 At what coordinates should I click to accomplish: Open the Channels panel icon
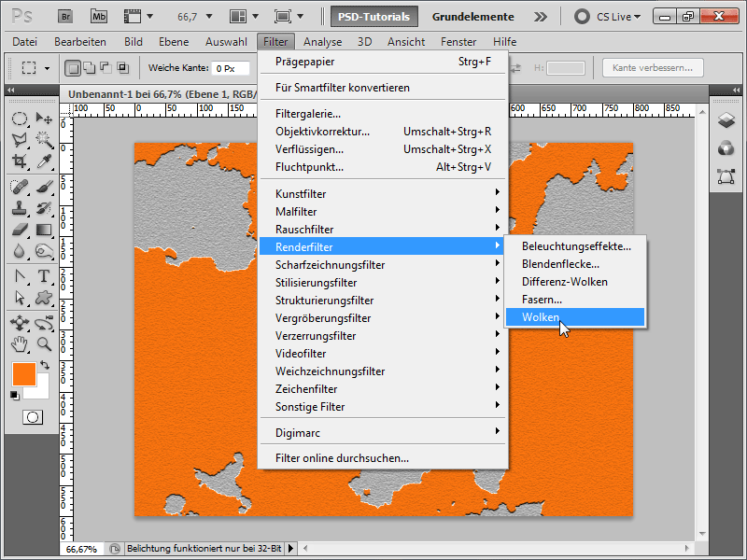click(726, 148)
